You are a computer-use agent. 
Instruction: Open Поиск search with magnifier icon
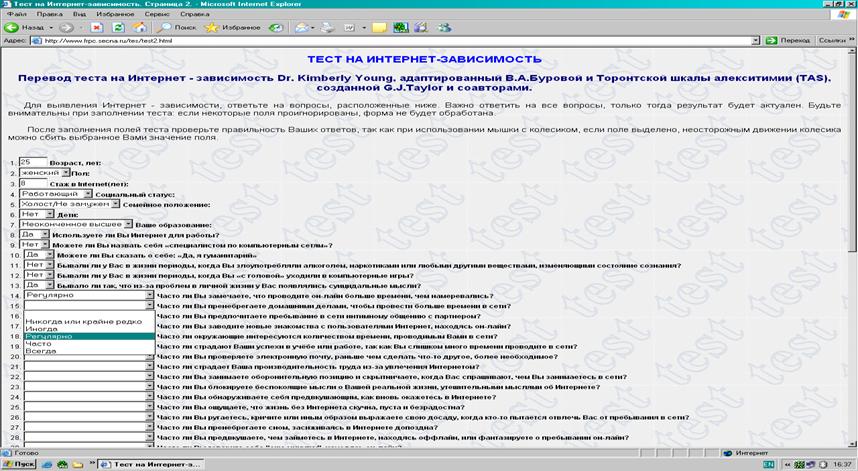(176, 27)
